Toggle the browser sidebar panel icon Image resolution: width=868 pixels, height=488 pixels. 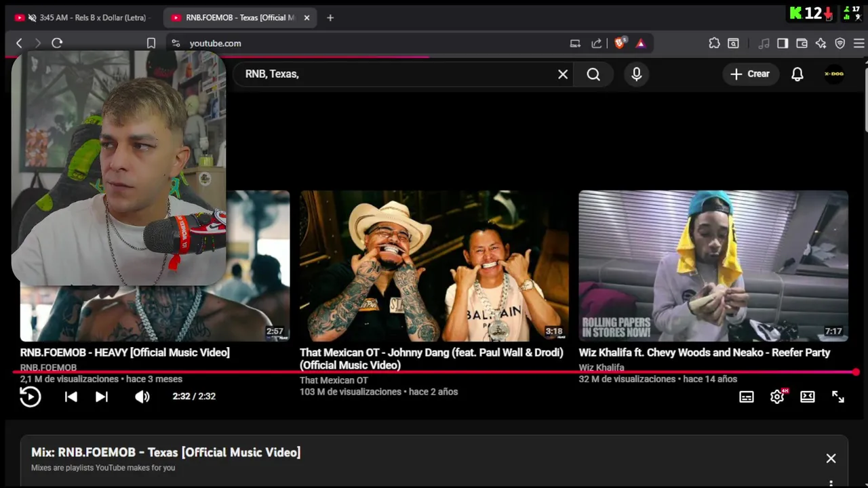tap(783, 43)
